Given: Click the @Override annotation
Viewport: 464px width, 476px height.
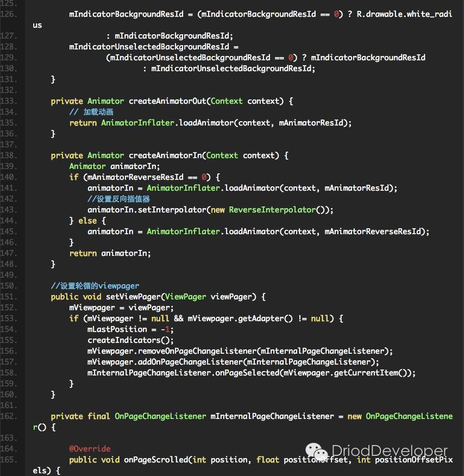Looking at the screenshot, I should coord(90,449).
